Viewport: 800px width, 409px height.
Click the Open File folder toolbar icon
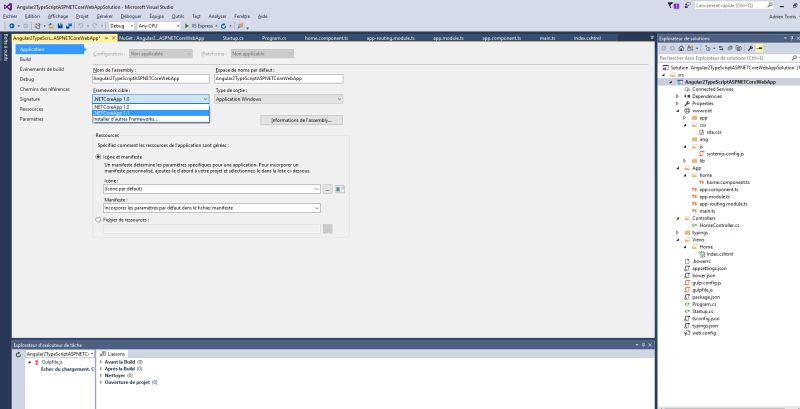pyautogui.click(x=52, y=25)
